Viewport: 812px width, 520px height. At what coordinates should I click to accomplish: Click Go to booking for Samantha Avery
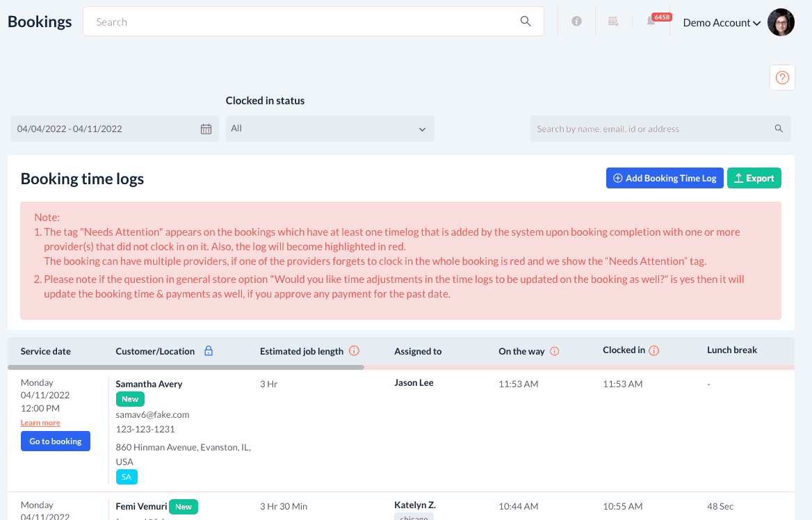56,441
